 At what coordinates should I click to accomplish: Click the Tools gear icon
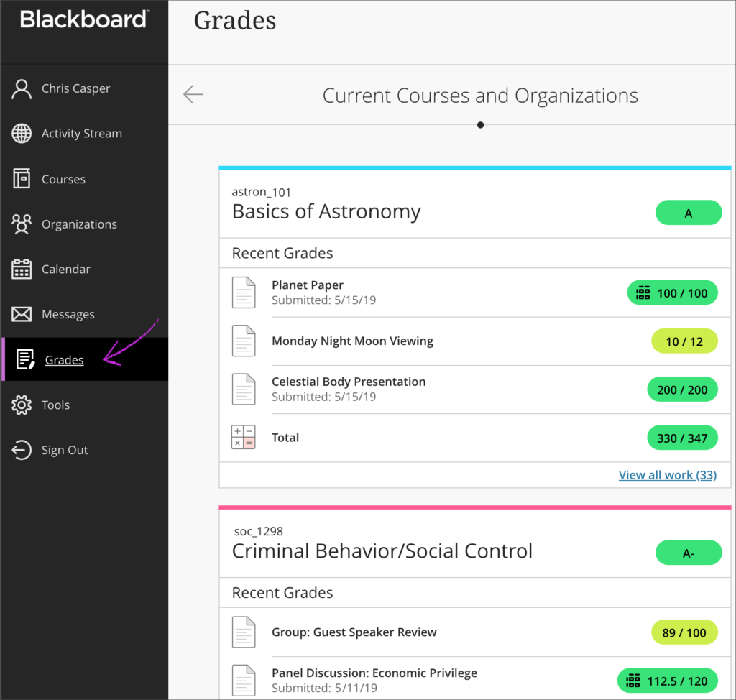[22, 405]
